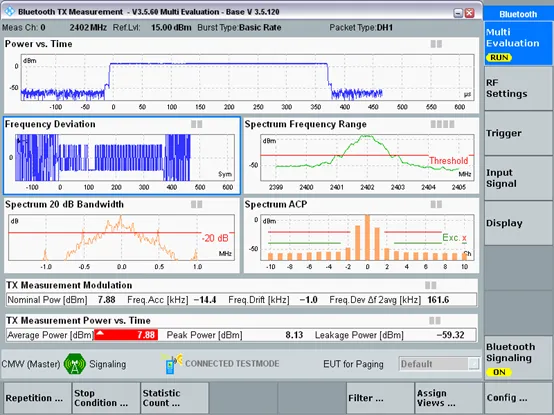Click the Exc. x legend label
The image size is (554, 415).
454,238
